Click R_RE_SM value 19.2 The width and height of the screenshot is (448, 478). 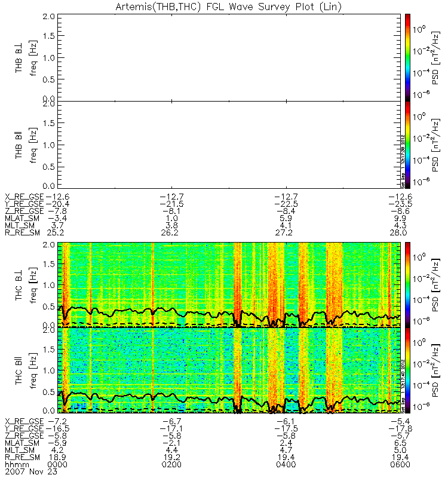point(171,457)
